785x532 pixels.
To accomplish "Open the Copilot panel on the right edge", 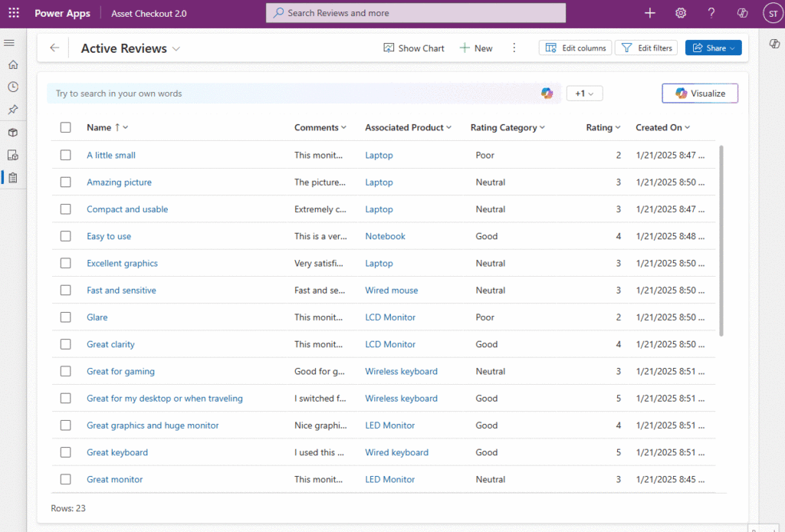I will (774, 44).
